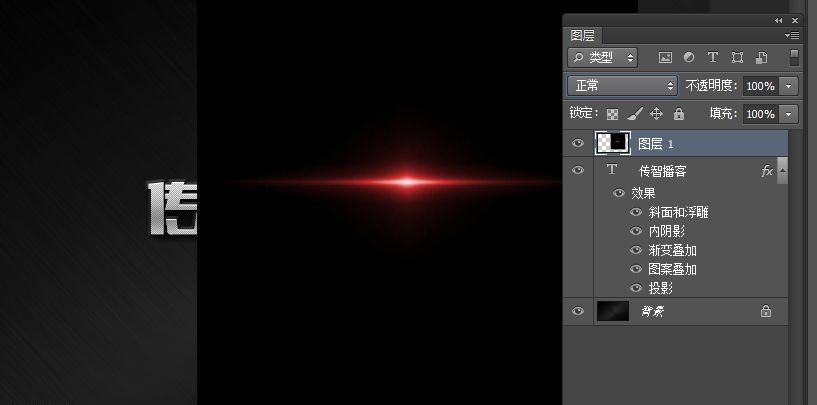
Task: Click the 不透明度 100% value field
Action: 761,86
